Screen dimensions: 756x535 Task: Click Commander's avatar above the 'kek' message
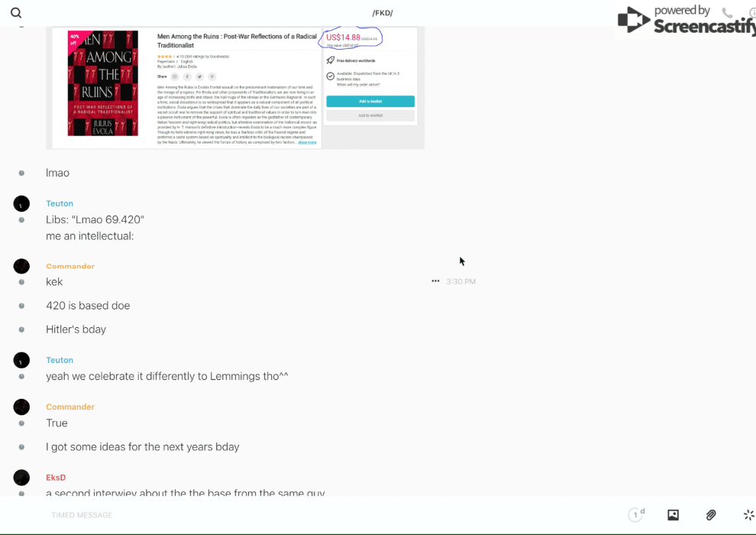(21, 266)
